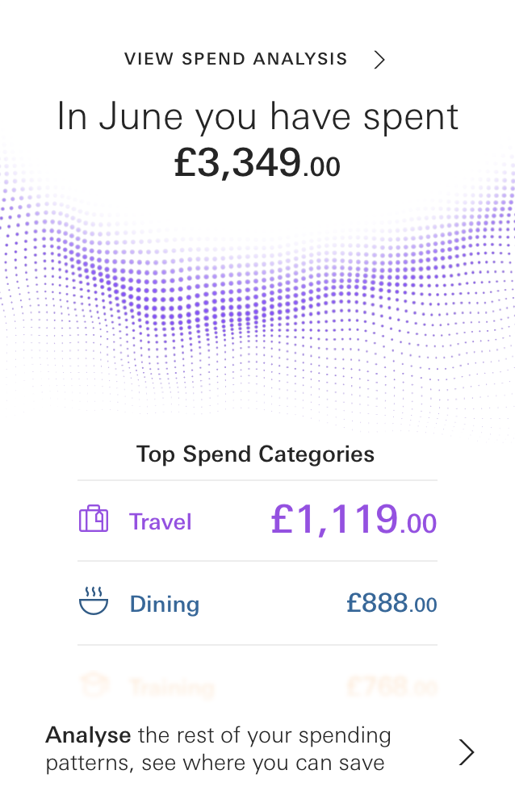This screenshot has height=812, width=515.
Task: Tap the Top Spend Categories heading
Action: point(255,454)
